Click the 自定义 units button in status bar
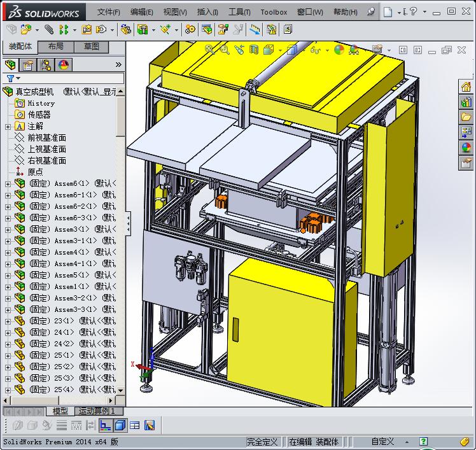The width and height of the screenshot is (476, 450). pyautogui.click(x=382, y=442)
